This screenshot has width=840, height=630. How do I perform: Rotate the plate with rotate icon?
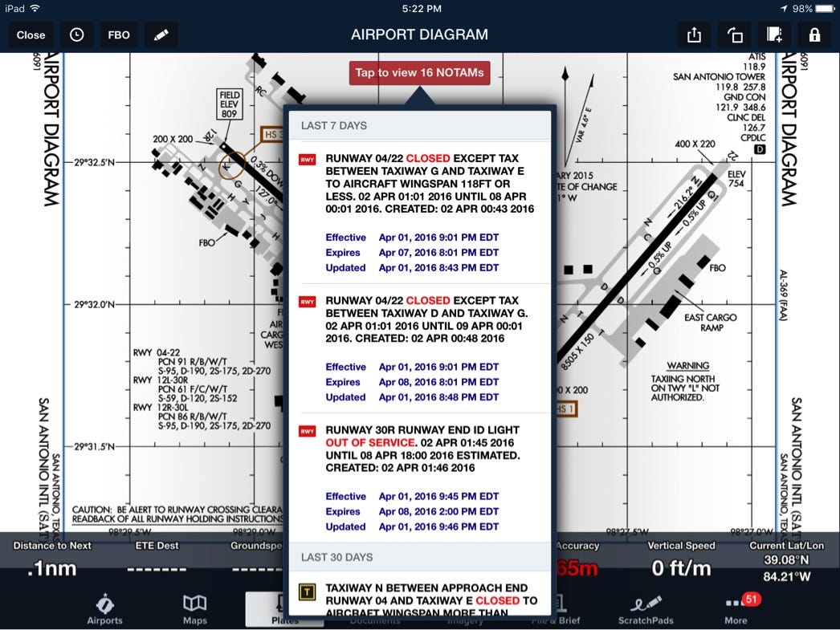pos(735,35)
